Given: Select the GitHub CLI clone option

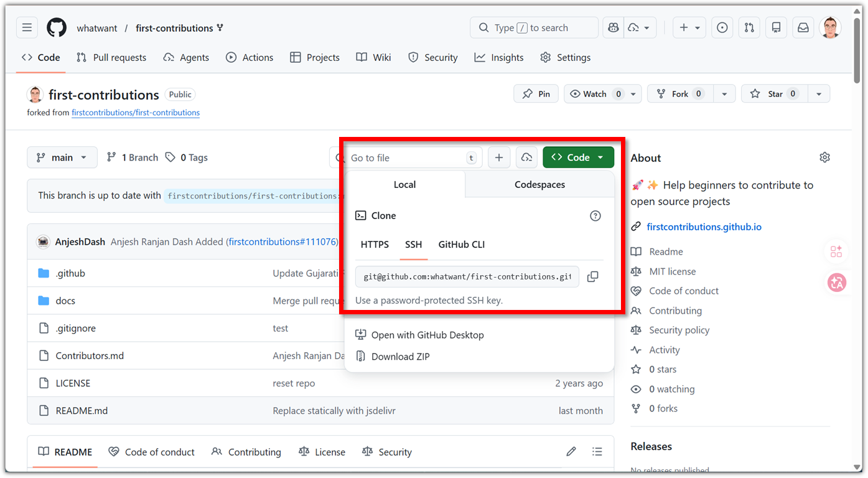Looking at the screenshot, I should pyautogui.click(x=462, y=245).
